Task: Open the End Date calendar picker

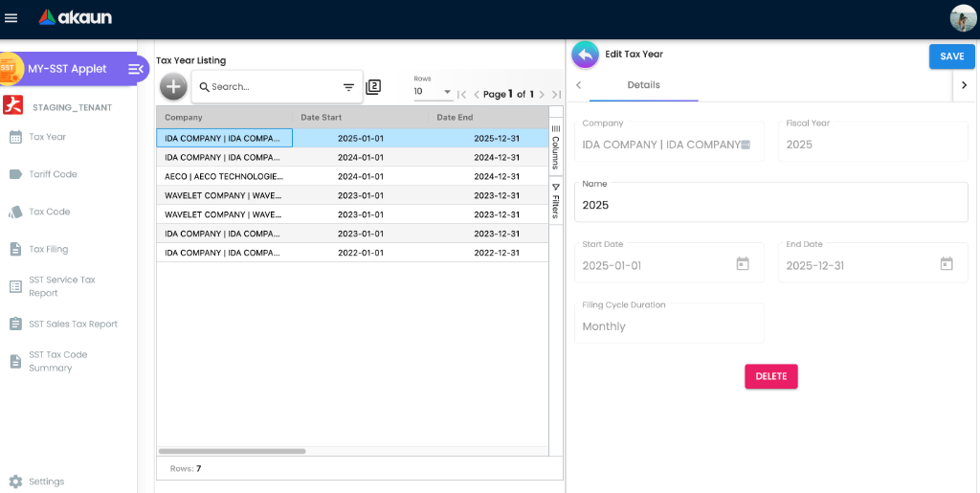Action: [x=946, y=264]
